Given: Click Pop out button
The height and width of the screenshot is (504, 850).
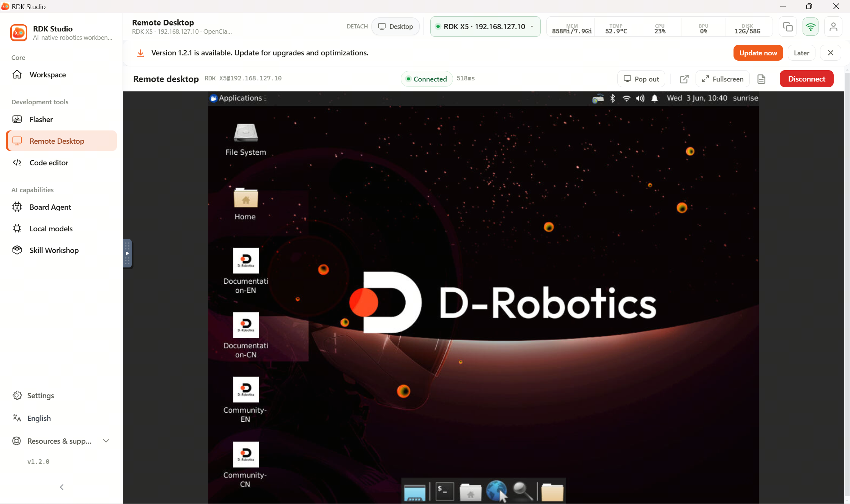Looking at the screenshot, I should 641,79.
